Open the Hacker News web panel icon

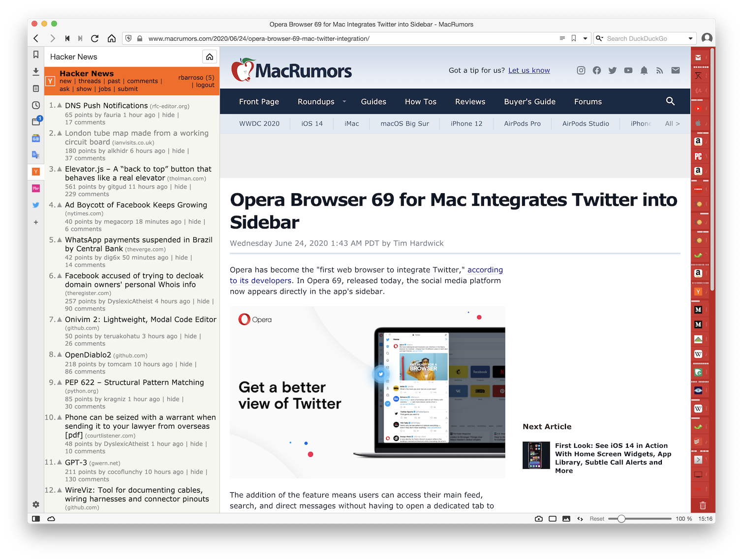click(36, 172)
